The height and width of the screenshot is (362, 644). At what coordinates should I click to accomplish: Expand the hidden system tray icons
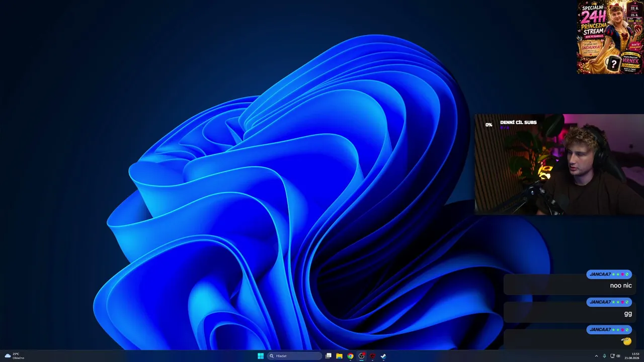[596, 356]
